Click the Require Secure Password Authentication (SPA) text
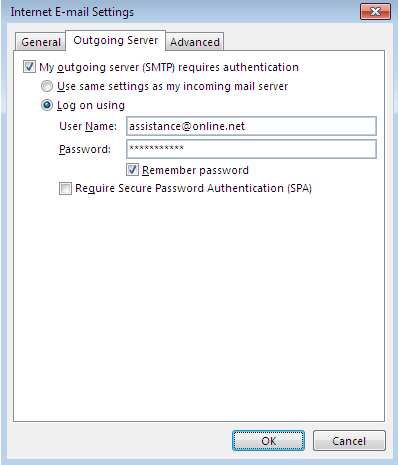Viewport: 399px width, 465px height. pos(193,188)
